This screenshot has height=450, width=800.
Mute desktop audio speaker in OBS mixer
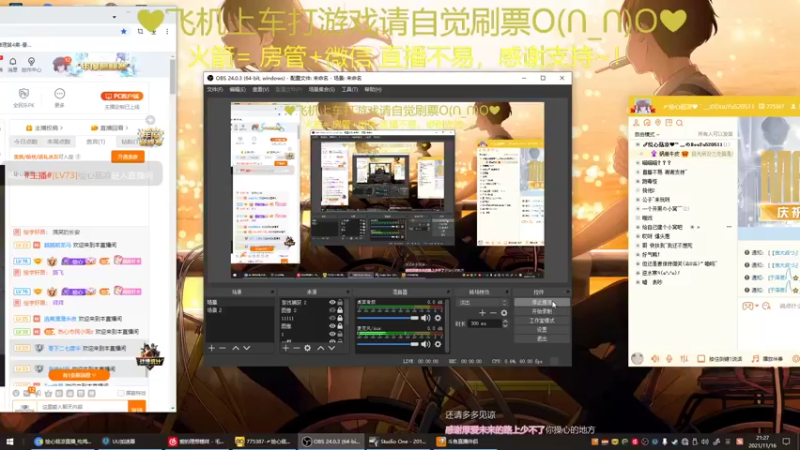pyautogui.click(x=426, y=318)
